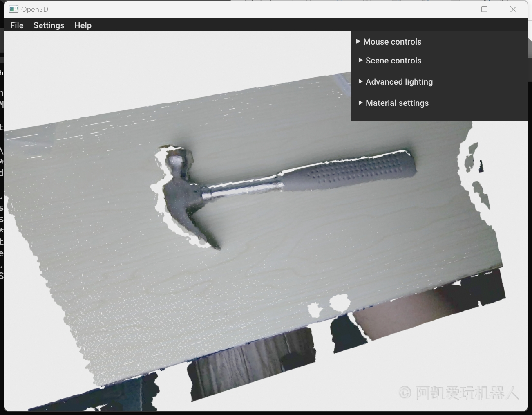Screen dimensions: 532x415
Task: Maximize the Open3D window
Action: point(484,9)
